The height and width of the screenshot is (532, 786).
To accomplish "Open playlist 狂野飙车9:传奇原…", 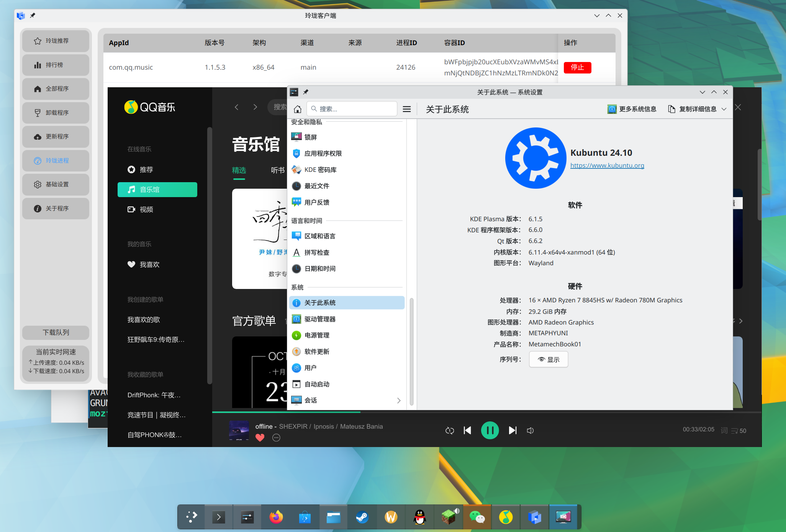I will (x=156, y=339).
